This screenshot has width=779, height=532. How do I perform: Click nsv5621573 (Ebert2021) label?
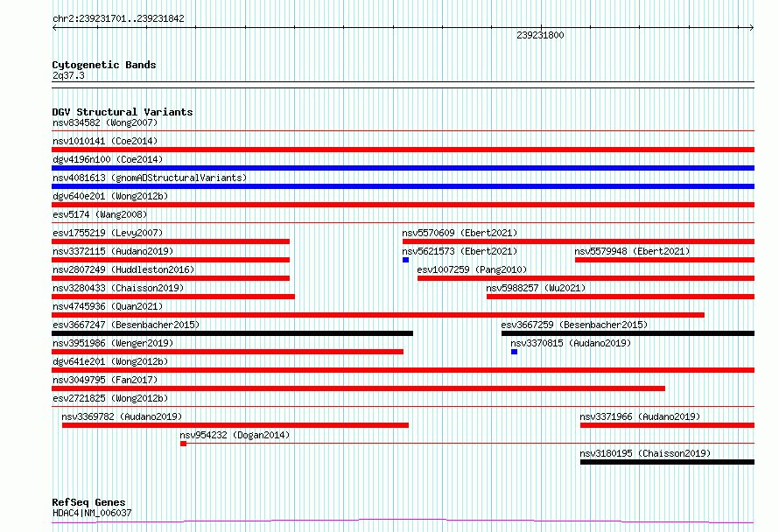(460, 251)
